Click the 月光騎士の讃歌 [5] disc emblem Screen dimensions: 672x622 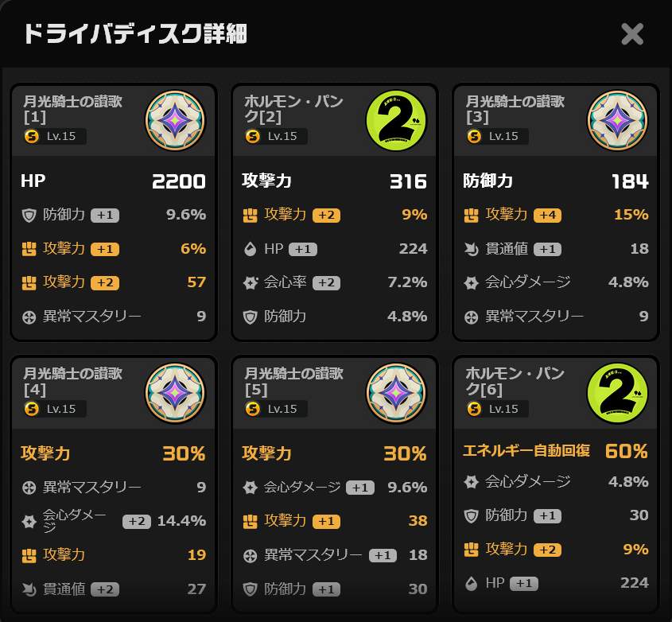coord(396,393)
